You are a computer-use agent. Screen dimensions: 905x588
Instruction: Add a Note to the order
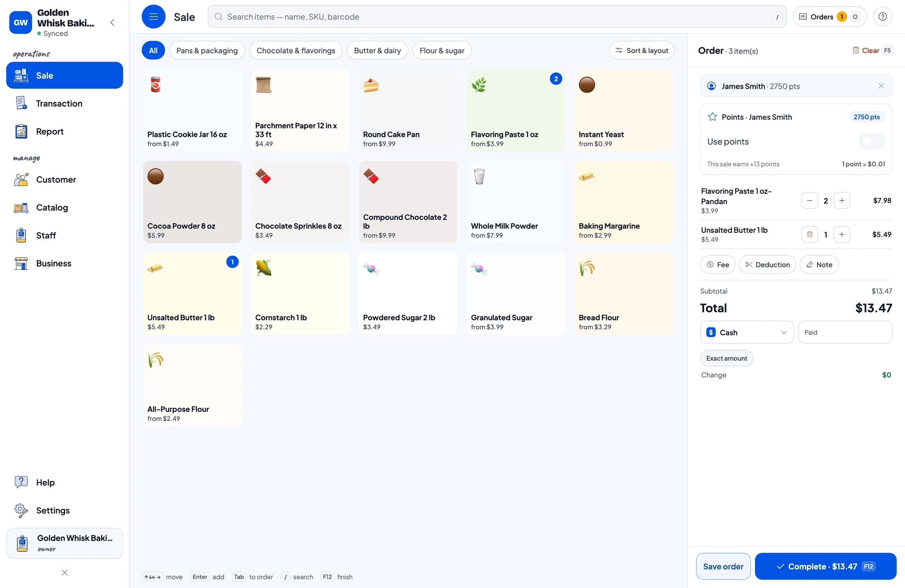point(819,264)
